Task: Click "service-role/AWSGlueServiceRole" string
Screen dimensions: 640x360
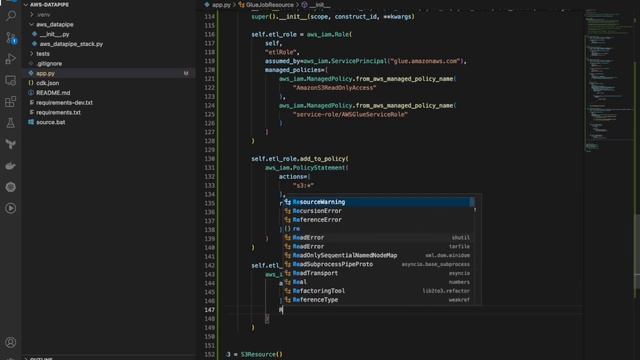Action: click(x=350, y=114)
